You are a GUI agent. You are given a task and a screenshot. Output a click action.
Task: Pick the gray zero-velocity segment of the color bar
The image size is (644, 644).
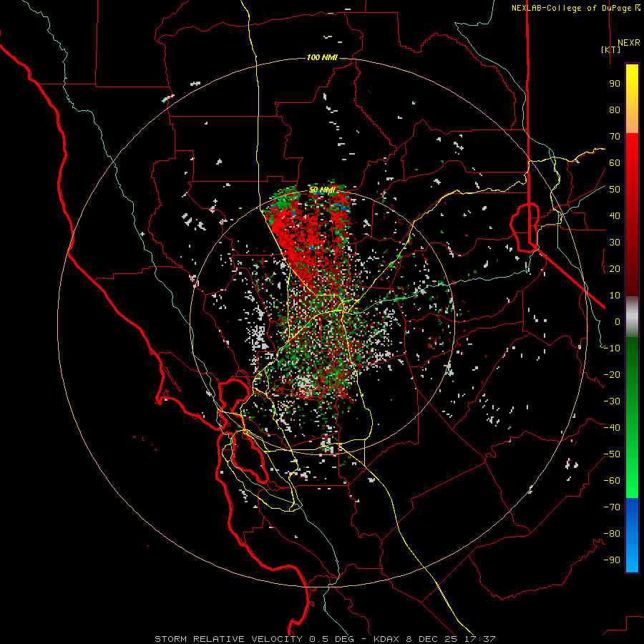pyautogui.click(x=632, y=317)
